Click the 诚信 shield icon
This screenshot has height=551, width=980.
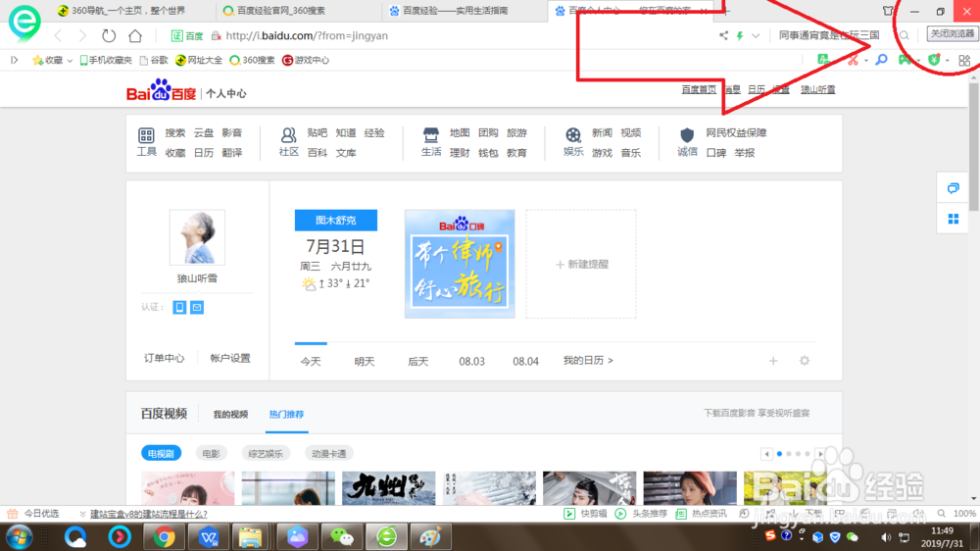(687, 135)
